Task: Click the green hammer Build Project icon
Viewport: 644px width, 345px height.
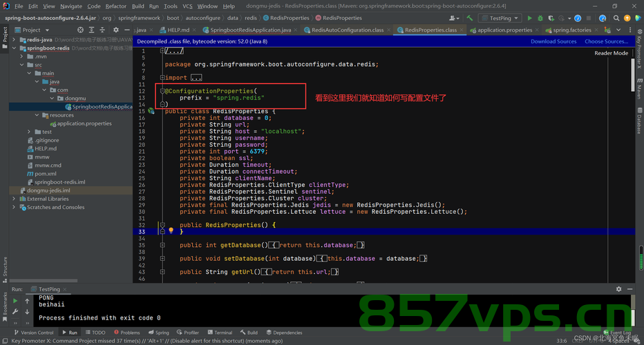Action: click(469, 18)
